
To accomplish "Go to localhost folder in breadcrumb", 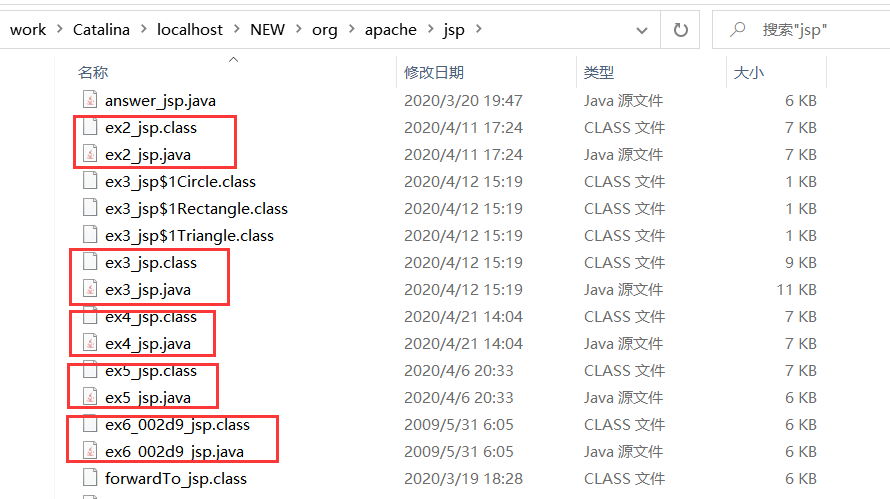I will [x=190, y=30].
